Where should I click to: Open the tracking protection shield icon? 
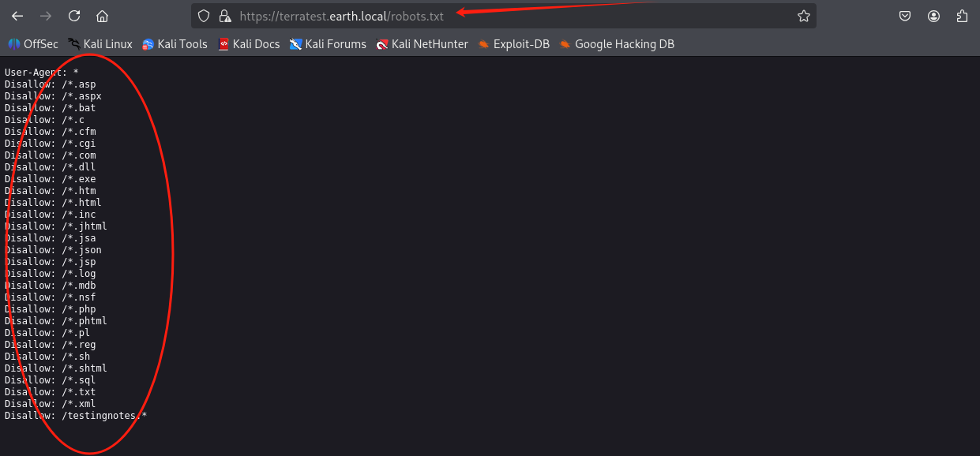pyautogui.click(x=204, y=16)
